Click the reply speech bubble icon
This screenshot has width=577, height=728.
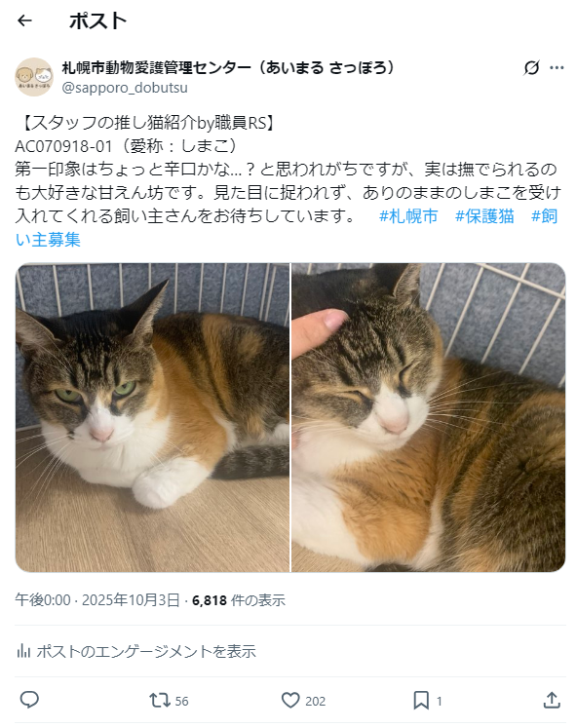[29, 700]
